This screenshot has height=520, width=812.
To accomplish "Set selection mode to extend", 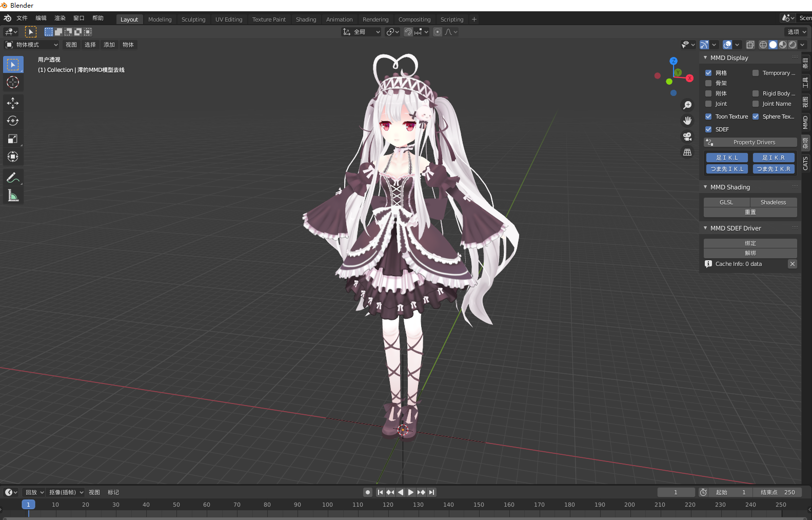I will pyautogui.click(x=58, y=32).
